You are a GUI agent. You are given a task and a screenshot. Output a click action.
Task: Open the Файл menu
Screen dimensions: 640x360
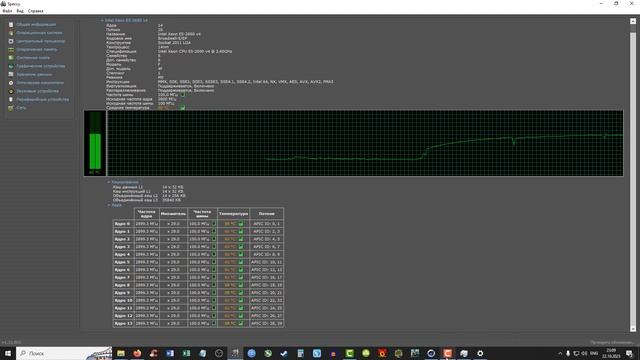tap(7, 11)
